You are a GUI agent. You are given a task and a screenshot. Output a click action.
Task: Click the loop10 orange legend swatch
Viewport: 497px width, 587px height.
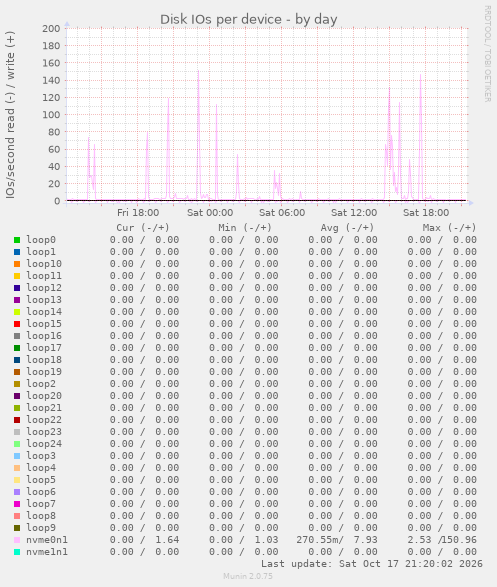pyautogui.click(x=17, y=264)
